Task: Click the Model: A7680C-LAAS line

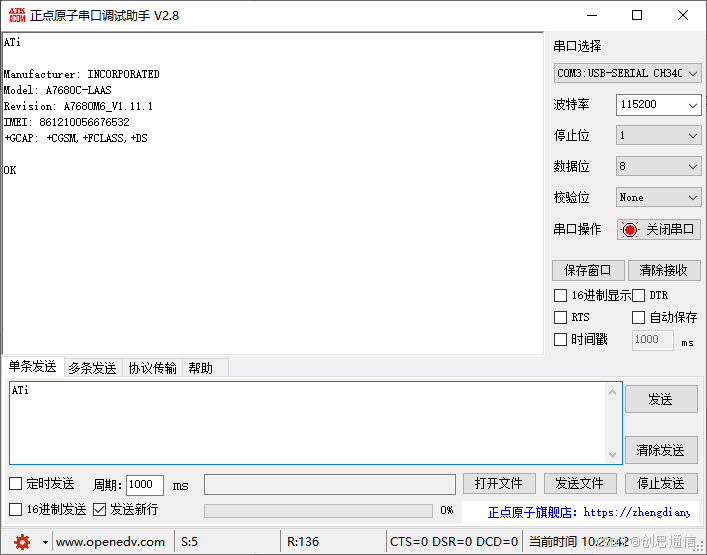Action: pyautogui.click(x=58, y=90)
